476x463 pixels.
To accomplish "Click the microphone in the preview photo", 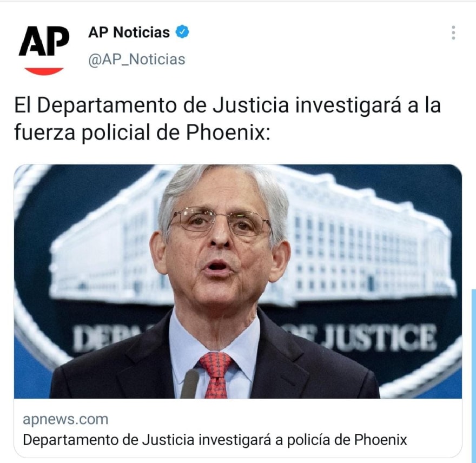I will (x=190, y=383).
